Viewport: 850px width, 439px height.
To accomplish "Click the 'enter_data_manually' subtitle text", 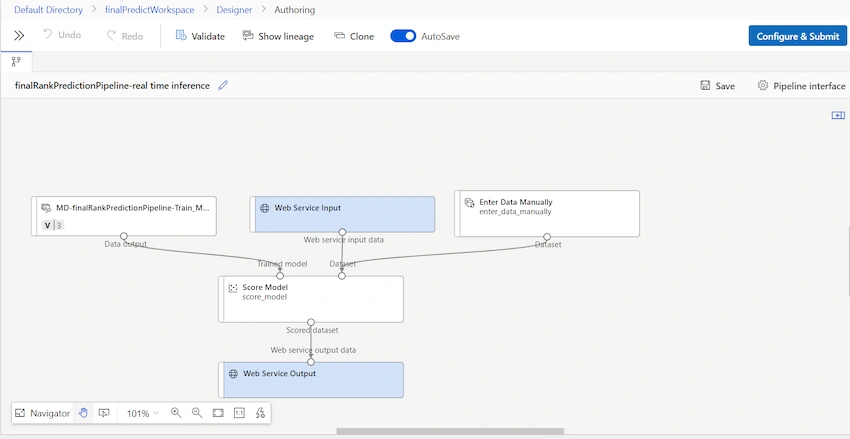I will (x=516, y=212).
